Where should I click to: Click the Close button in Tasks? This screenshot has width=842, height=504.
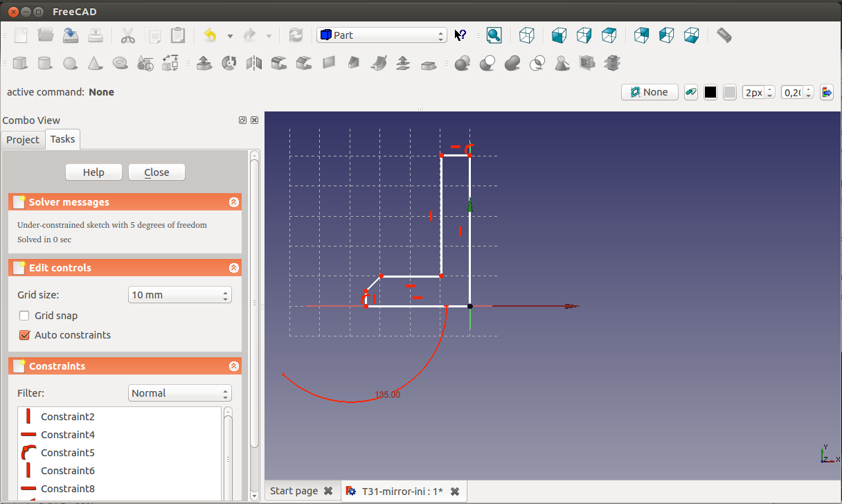point(156,172)
